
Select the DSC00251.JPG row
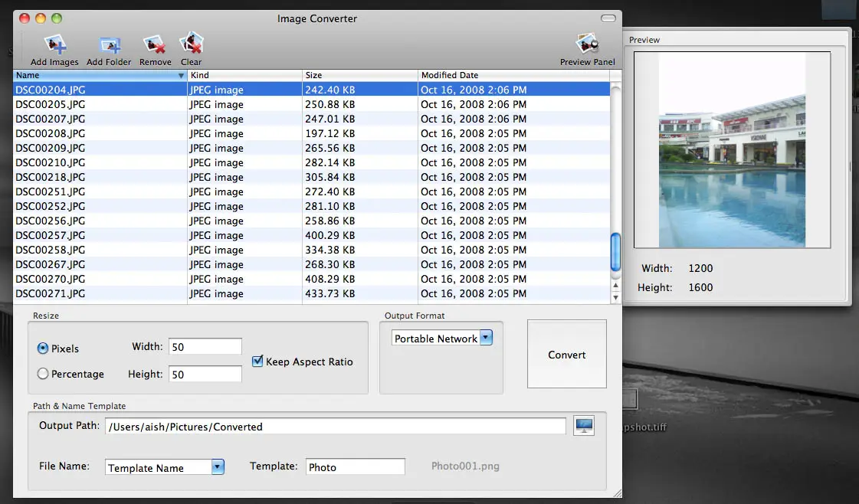(311, 191)
